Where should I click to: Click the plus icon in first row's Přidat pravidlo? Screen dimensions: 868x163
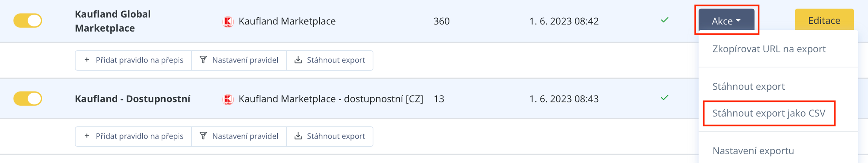[87, 60]
